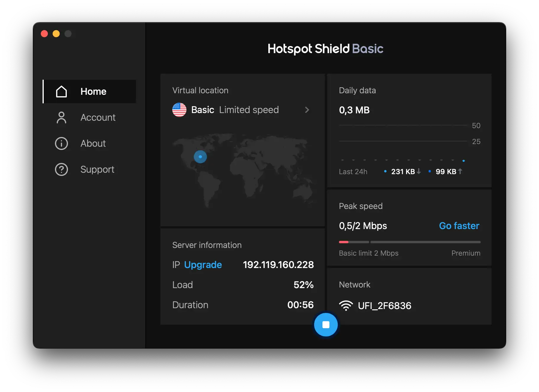
Task: Click the download arrow beside 231 KB
Action: 419,171
